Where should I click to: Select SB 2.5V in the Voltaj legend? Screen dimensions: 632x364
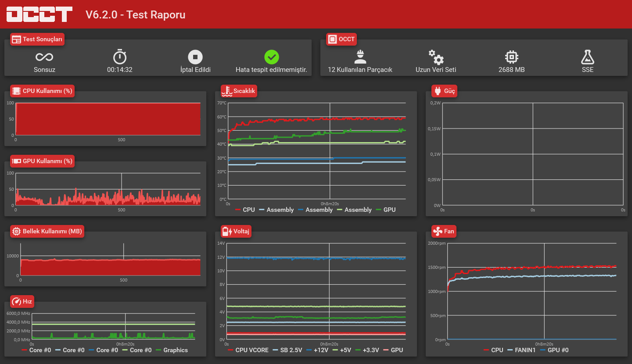[x=287, y=350]
